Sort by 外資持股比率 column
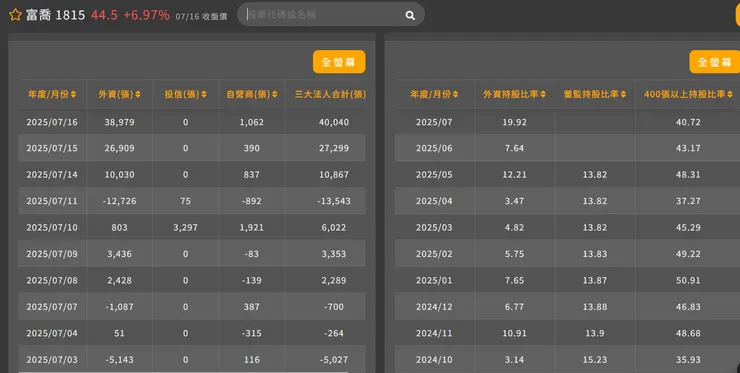Viewport: 740px width, 373px height. point(514,94)
